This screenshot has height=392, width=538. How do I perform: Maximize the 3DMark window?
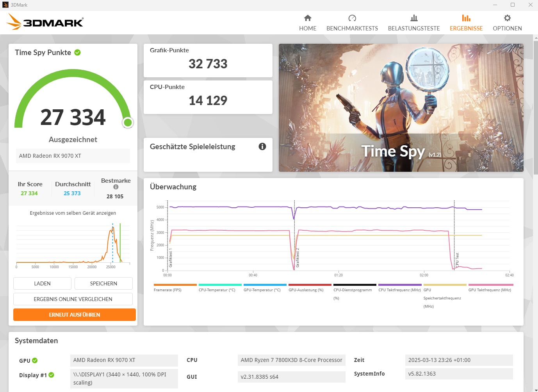click(513, 5)
